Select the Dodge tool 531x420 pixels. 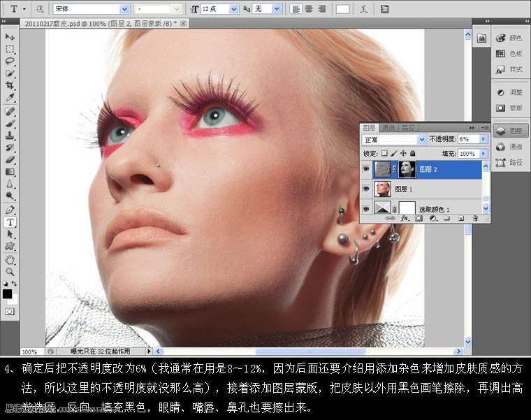coord(10,196)
